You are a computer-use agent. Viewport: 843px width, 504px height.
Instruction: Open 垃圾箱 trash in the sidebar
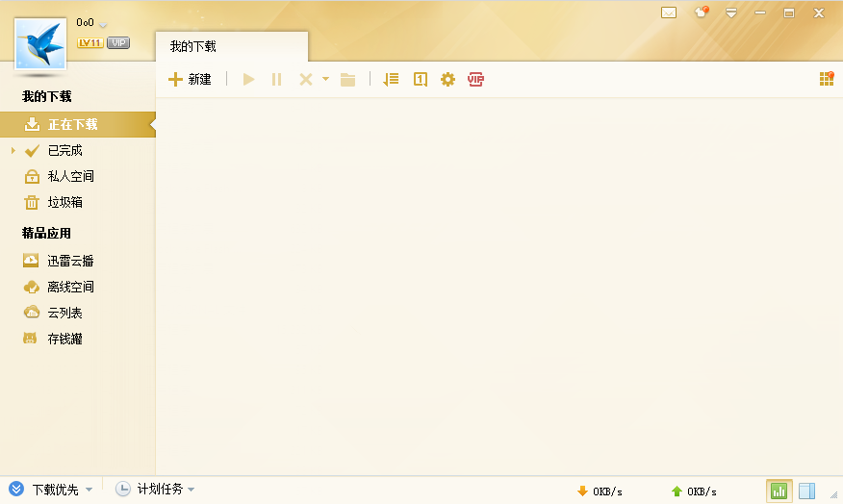[78, 202]
